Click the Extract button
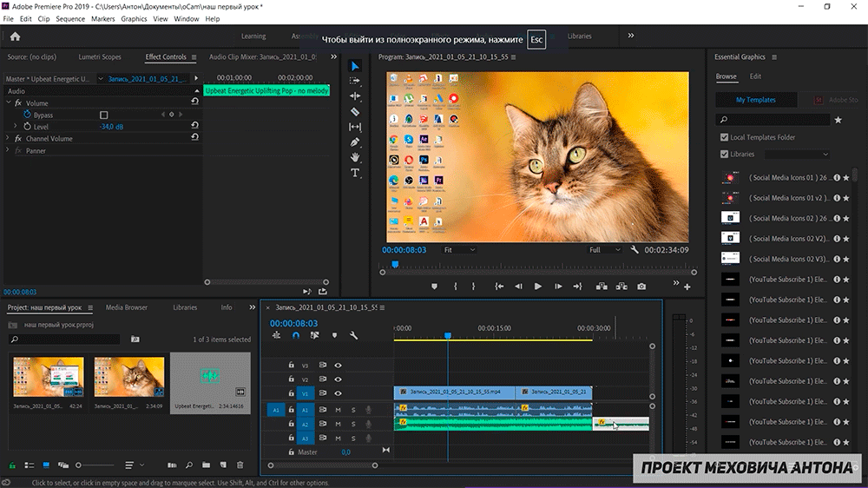Screen dimensions: 868x488 pyautogui.click(x=621, y=287)
